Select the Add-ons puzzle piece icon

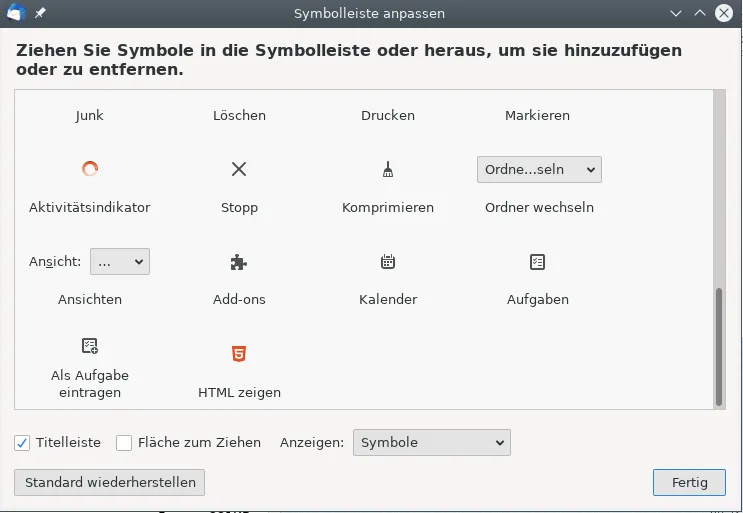point(238,262)
